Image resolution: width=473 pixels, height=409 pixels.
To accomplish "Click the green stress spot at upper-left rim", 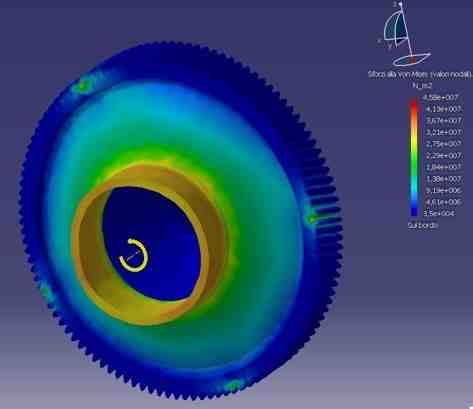I will [x=82, y=86].
